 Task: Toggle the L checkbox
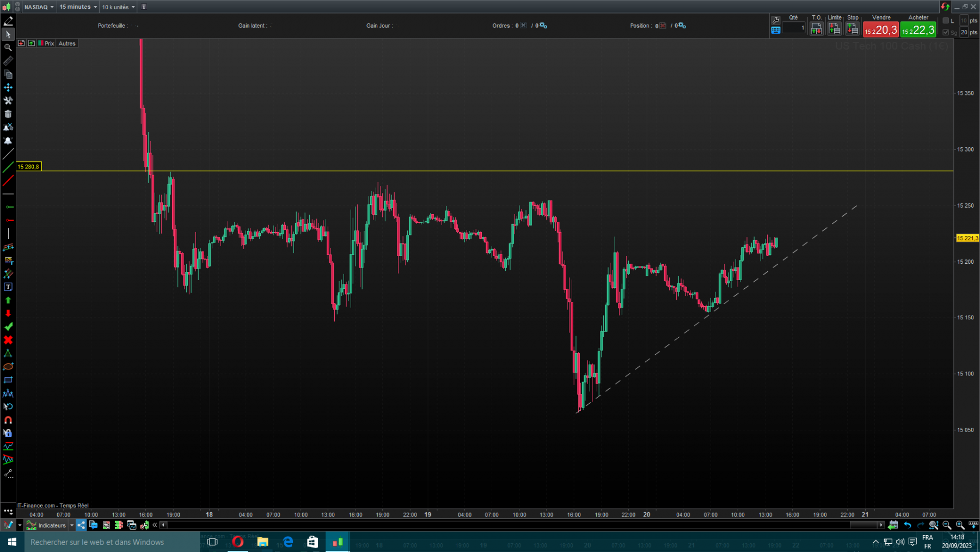pos(946,21)
